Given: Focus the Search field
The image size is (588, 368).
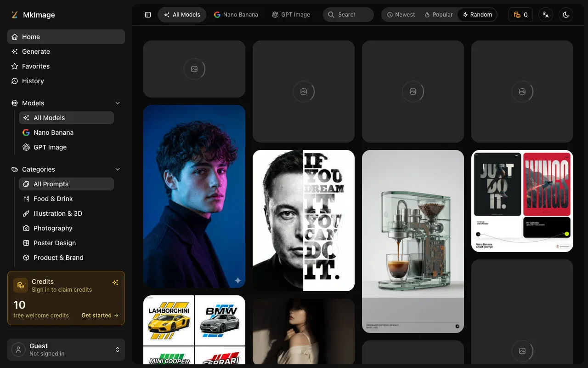Looking at the screenshot, I should coord(348,15).
